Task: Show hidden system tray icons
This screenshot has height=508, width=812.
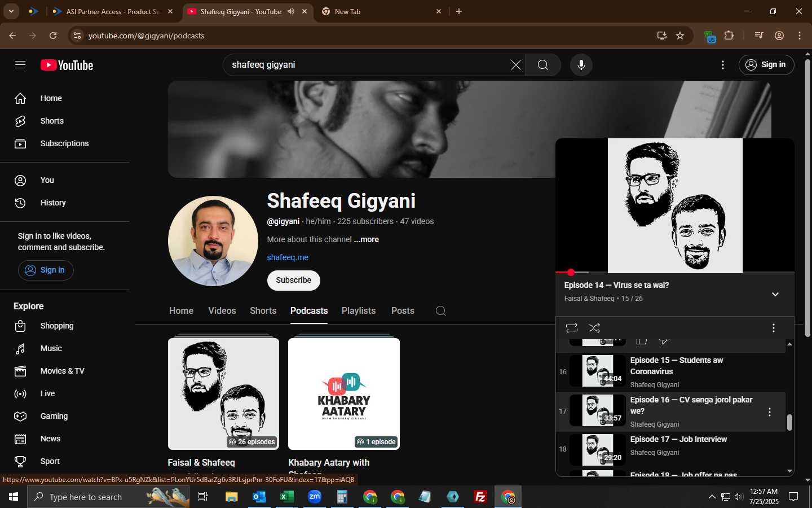Action: click(x=712, y=497)
